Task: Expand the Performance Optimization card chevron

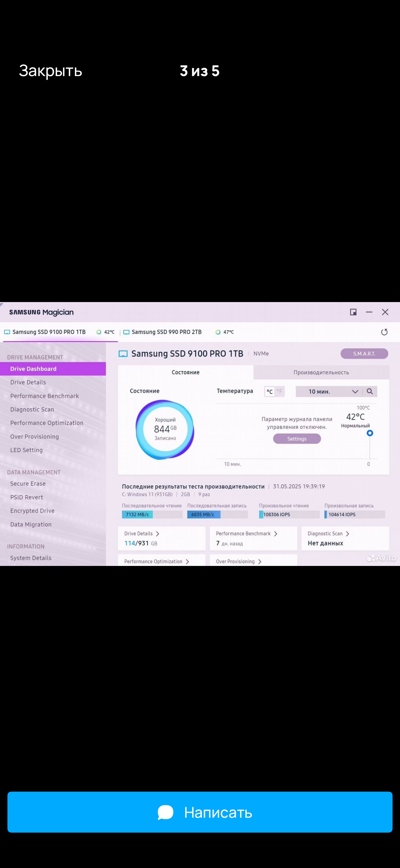Action: coord(188,561)
